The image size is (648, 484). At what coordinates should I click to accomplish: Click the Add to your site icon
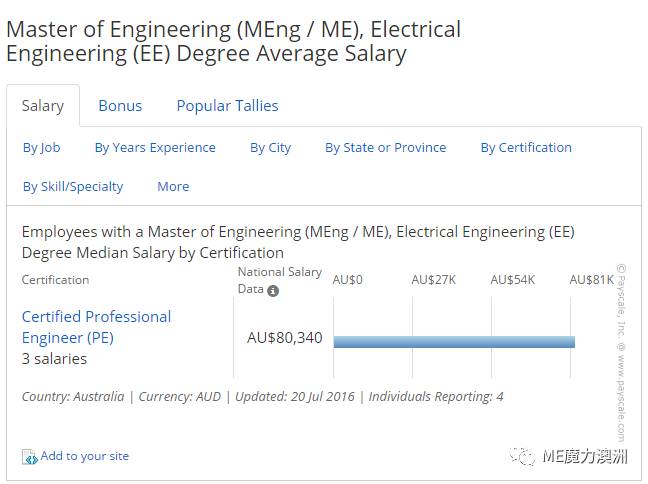pos(29,457)
